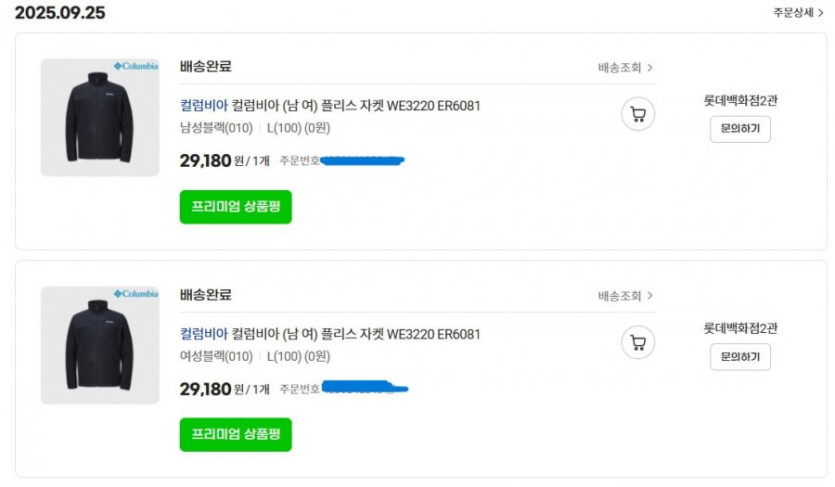Viewport: 835px width, 487px height.
Task: Visit 롯데백화점2관 seller on first order
Action: click(x=740, y=100)
